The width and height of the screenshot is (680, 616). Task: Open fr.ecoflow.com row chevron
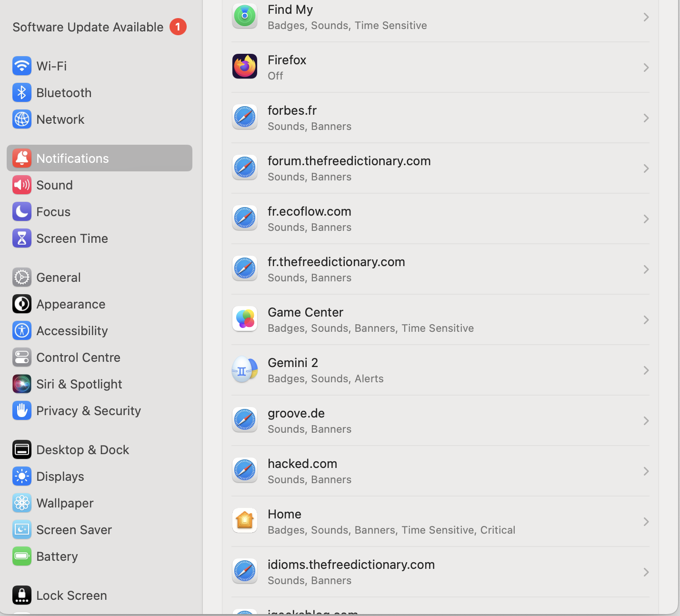point(646,219)
